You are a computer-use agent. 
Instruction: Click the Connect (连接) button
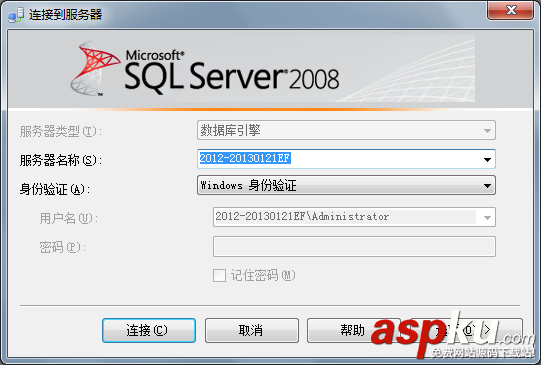coord(149,330)
